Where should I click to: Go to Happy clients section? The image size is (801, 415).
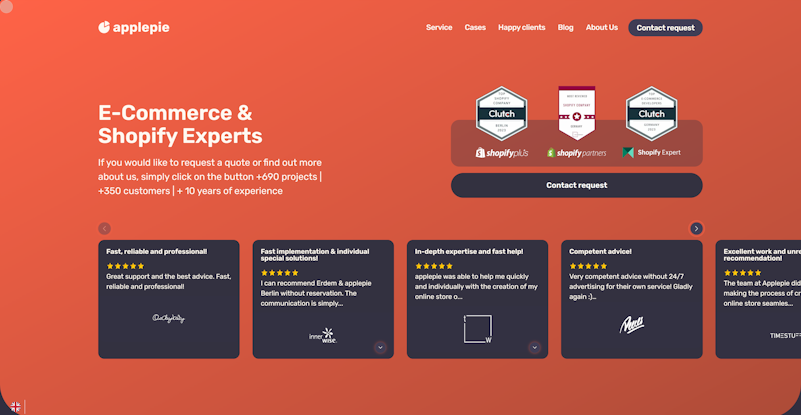[x=522, y=28]
